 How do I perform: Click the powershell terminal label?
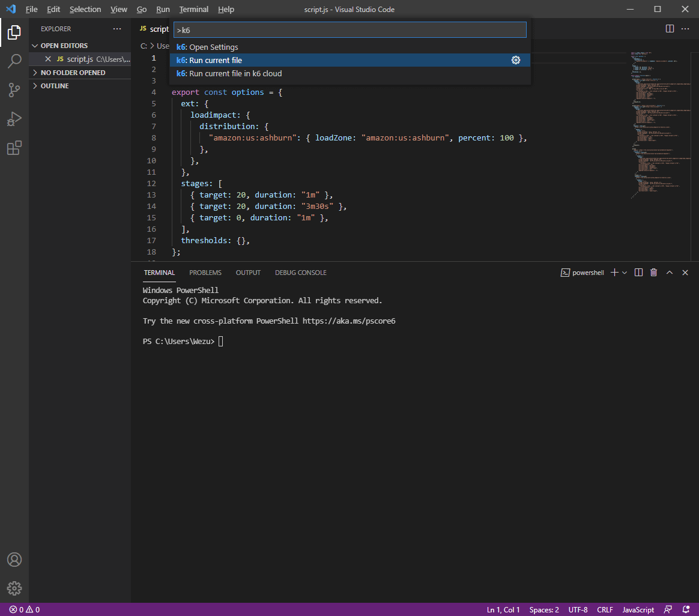click(582, 273)
